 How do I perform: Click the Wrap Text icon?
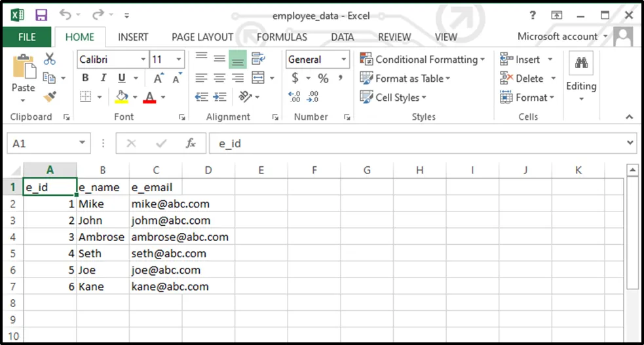click(x=258, y=60)
